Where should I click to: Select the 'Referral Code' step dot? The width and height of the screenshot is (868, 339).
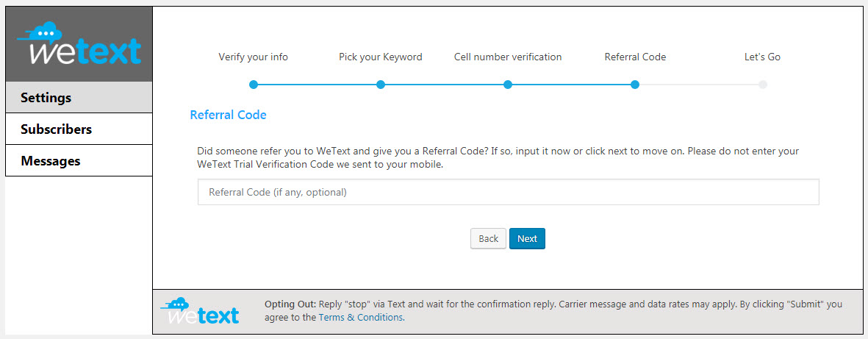pyautogui.click(x=635, y=85)
